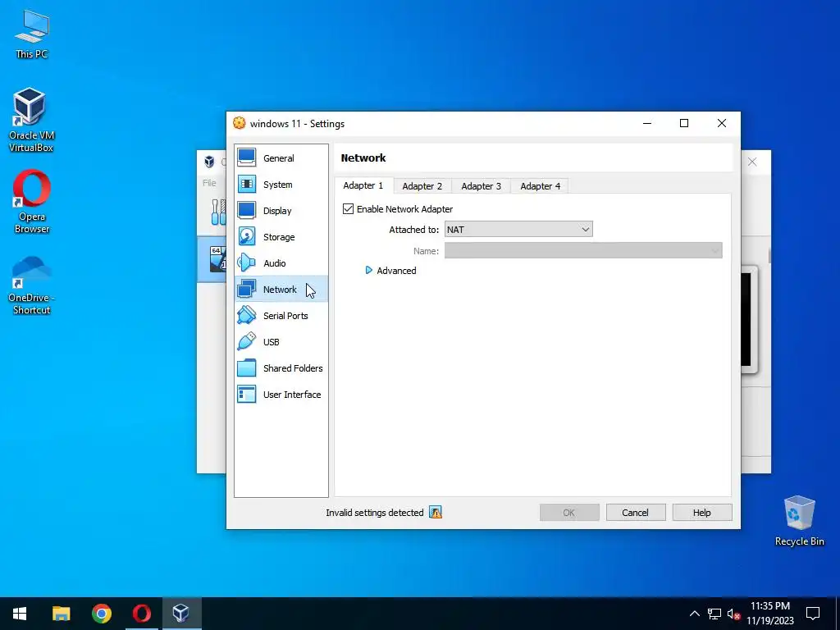Select the Recycle Bin icon
This screenshot has width=840, height=630.
[799, 521]
